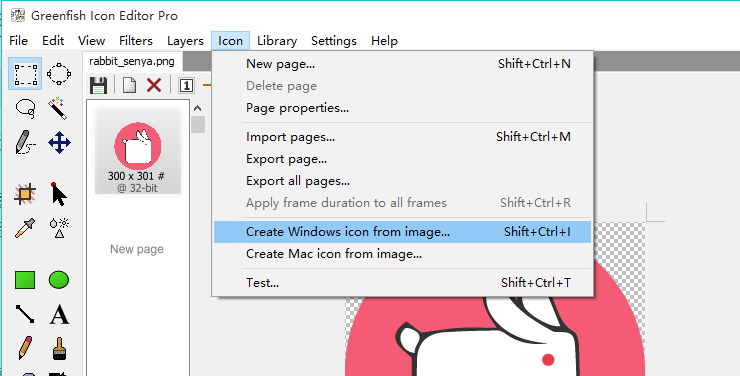Select the Rectangle Select tool
The height and width of the screenshot is (376, 740).
pyautogui.click(x=25, y=74)
